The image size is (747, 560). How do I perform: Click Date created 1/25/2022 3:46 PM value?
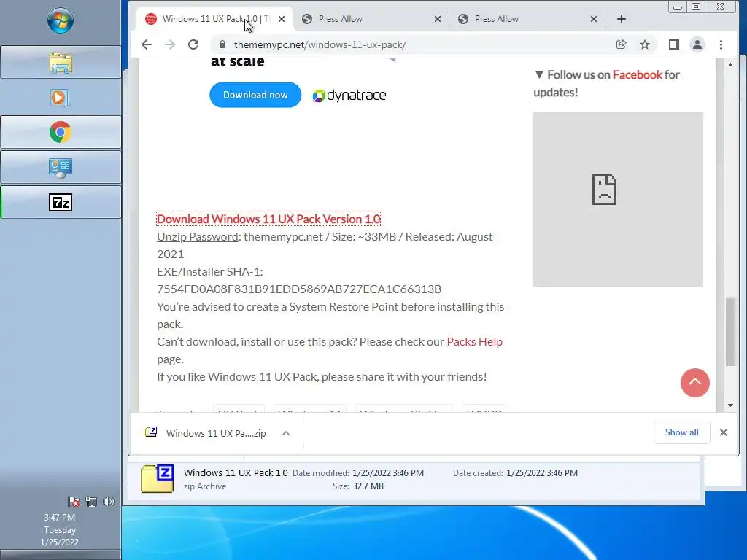542,472
